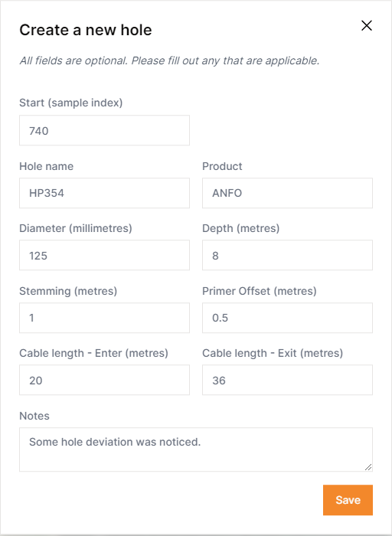Viewport: 392px width, 536px height.
Task: Click the Product label text
Action: (x=222, y=166)
